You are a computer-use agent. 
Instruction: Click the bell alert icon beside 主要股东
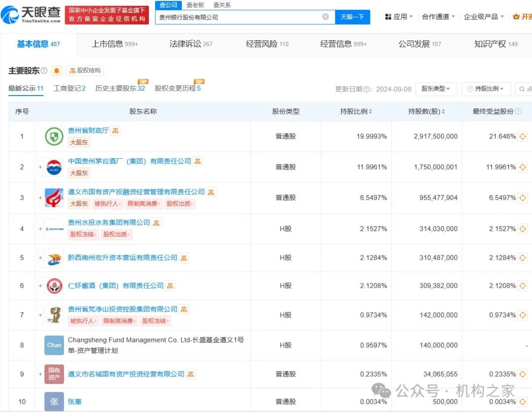point(57,70)
